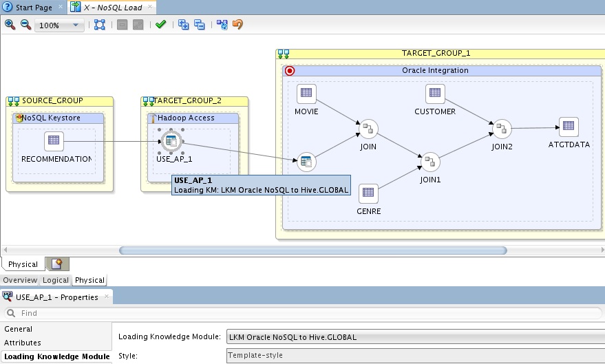
Task: Click the green validate checkmark icon
Action: coord(160,25)
